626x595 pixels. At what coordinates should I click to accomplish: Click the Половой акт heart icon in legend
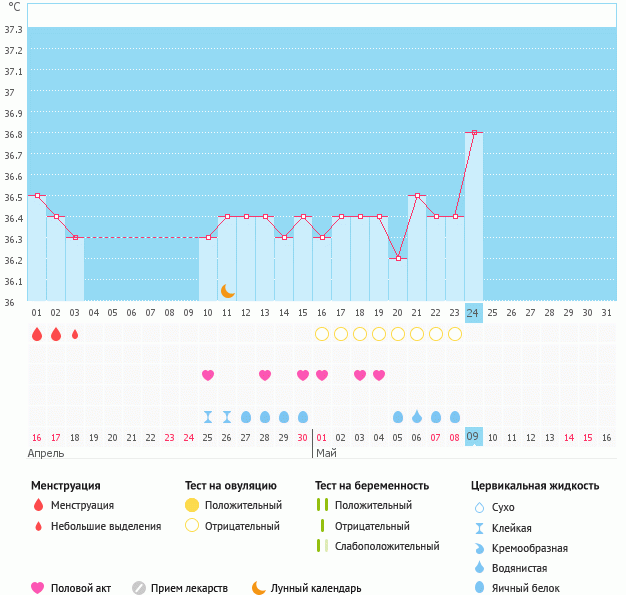coord(38,588)
